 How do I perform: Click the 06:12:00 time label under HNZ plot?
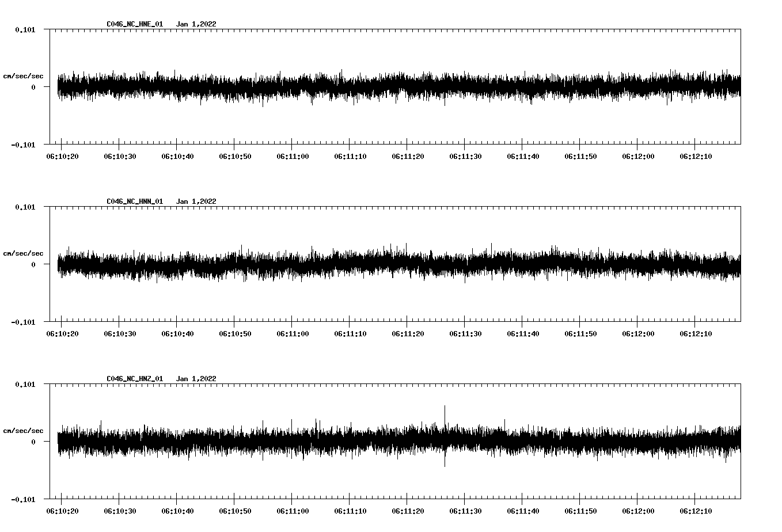click(638, 511)
